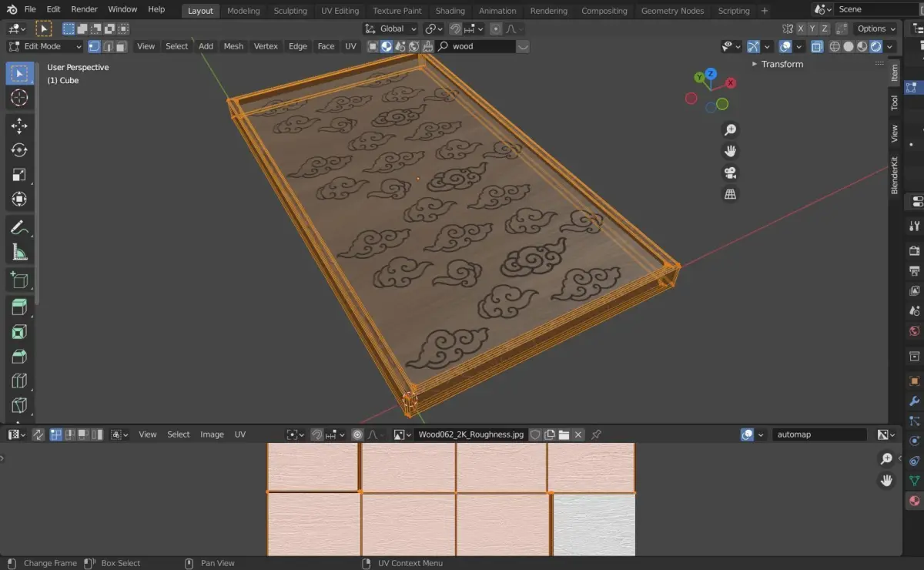This screenshot has height=570, width=924.
Task: Open the Mesh menu in viewport
Action: (233, 46)
